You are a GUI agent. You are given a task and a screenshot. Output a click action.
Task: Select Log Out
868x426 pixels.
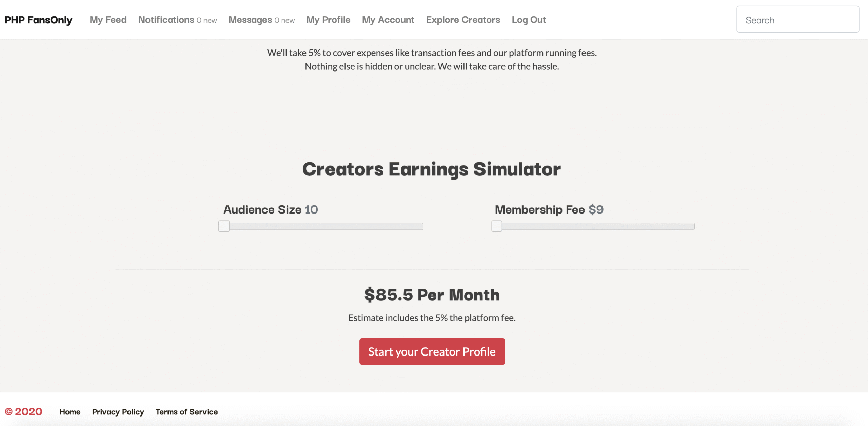tap(529, 20)
